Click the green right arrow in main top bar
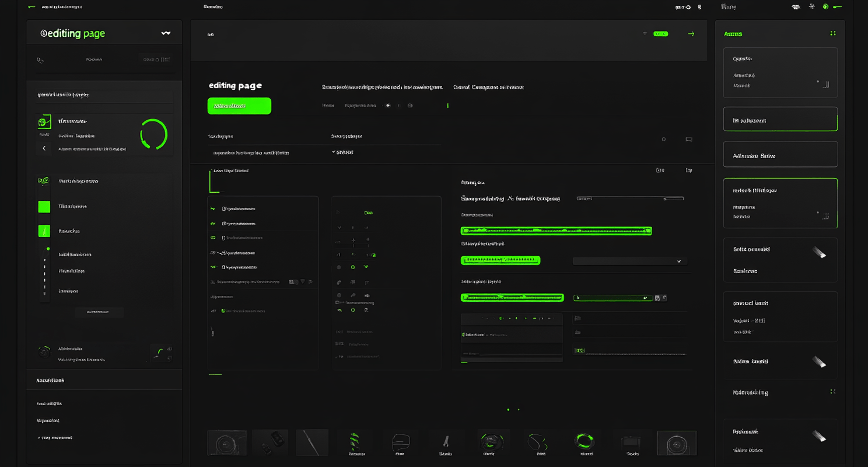 pyautogui.click(x=691, y=34)
